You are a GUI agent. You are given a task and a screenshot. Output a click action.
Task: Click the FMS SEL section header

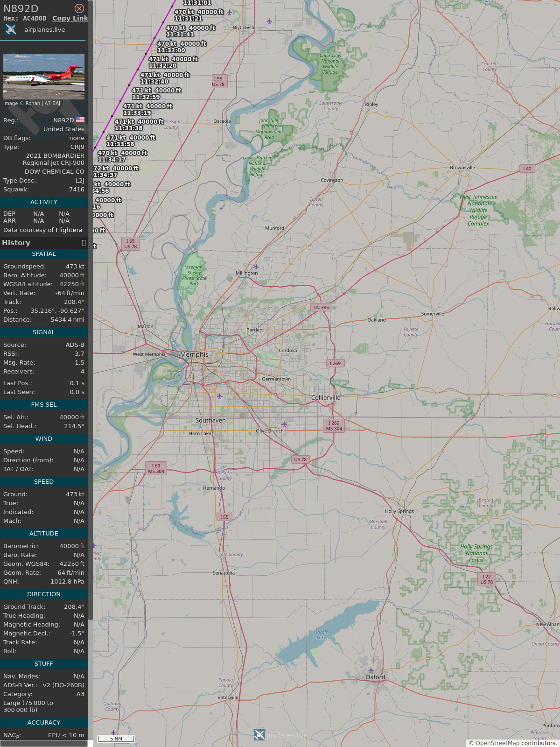point(44,404)
